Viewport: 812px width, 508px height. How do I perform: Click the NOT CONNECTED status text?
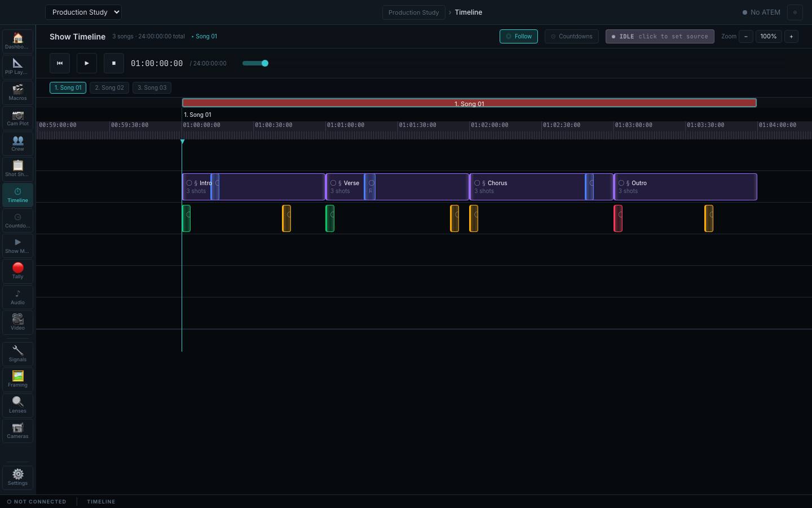(x=40, y=502)
